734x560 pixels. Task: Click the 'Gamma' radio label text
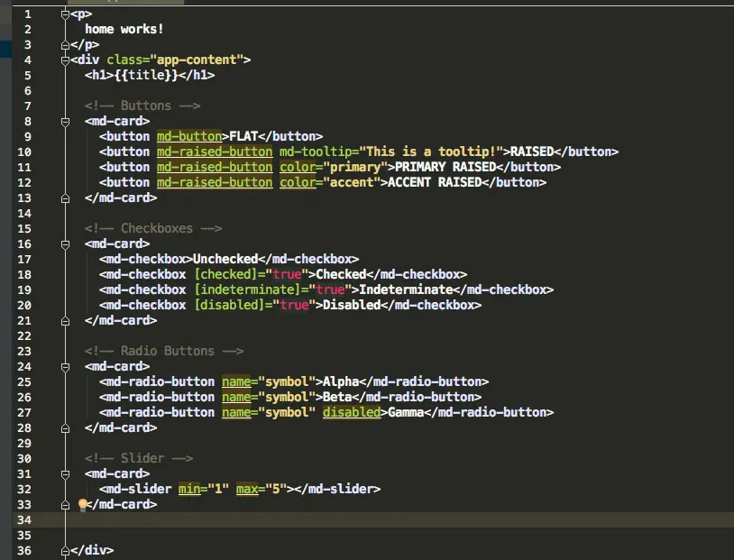406,412
